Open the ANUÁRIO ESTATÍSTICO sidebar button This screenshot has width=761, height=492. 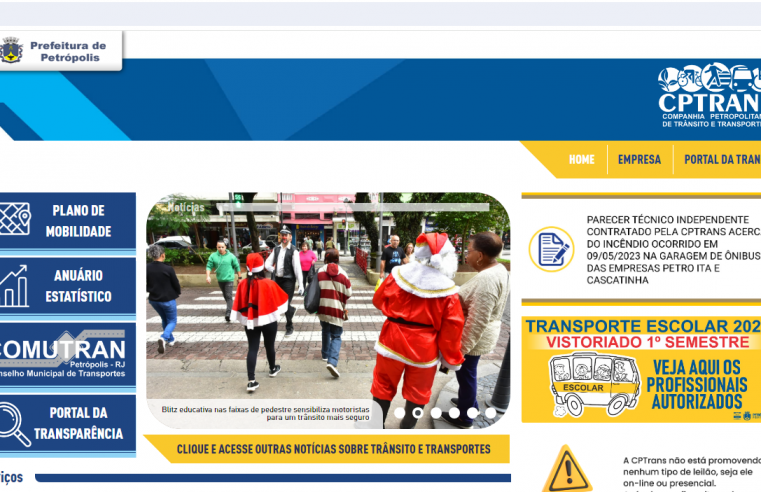click(67, 286)
